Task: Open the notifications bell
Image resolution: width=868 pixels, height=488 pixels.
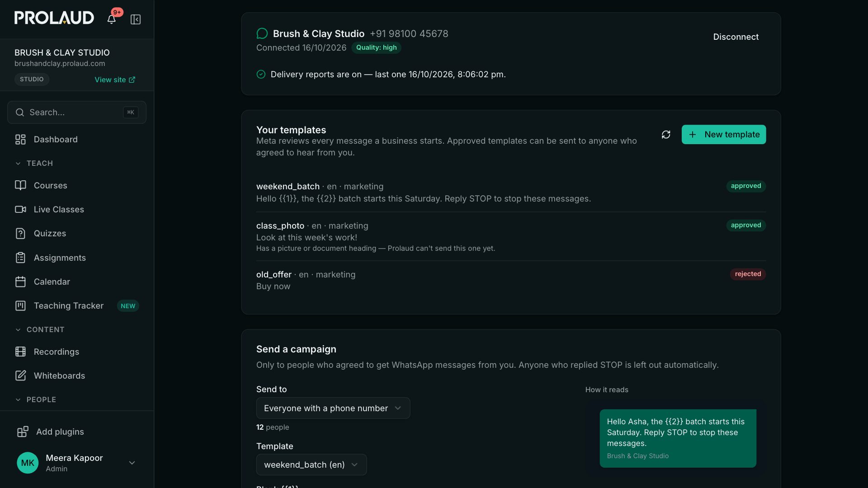Action: pos(111,19)
